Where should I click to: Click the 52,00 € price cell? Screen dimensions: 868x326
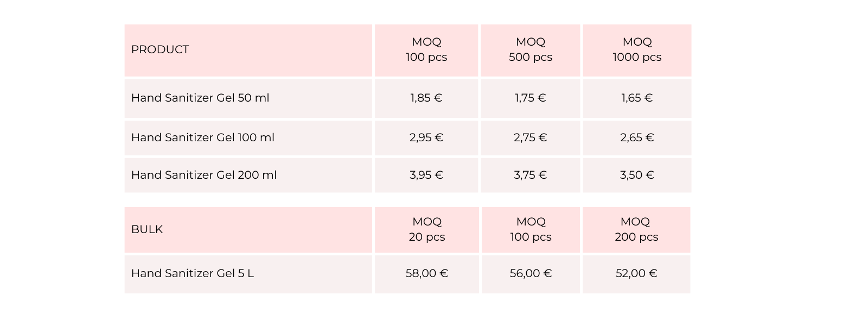pos(636,273)
